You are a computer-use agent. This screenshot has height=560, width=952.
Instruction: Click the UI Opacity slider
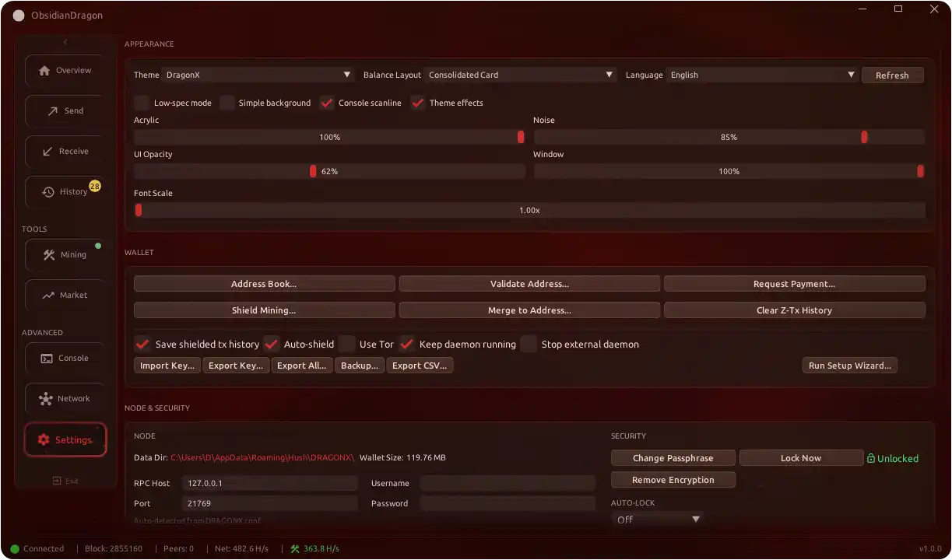tap(329, 171)
